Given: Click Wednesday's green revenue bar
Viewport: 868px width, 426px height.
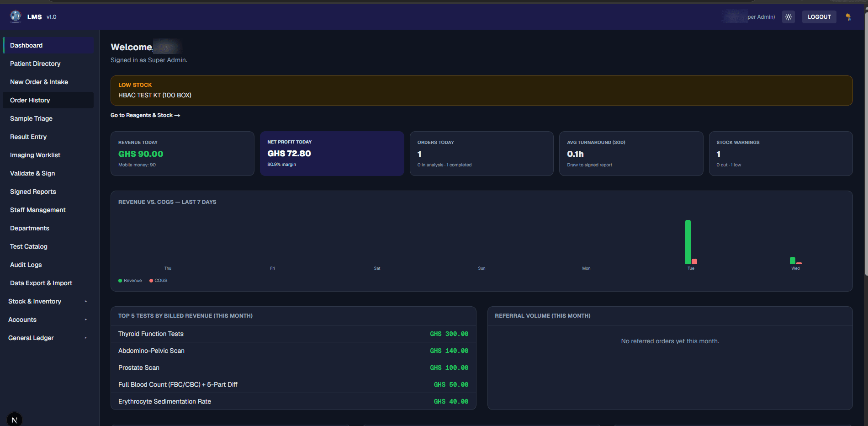Looking at the screenshot, I should coord(793,261).
